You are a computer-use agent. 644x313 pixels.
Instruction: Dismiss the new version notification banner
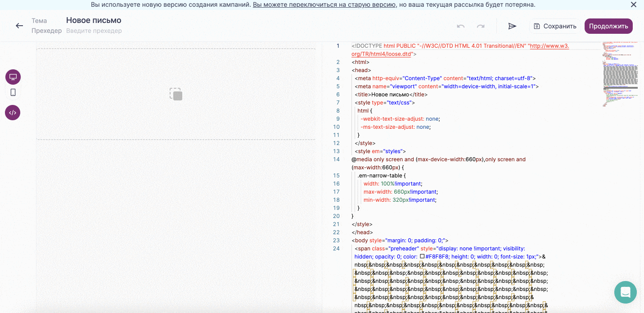pyautogui.click(x=634, y=5)
